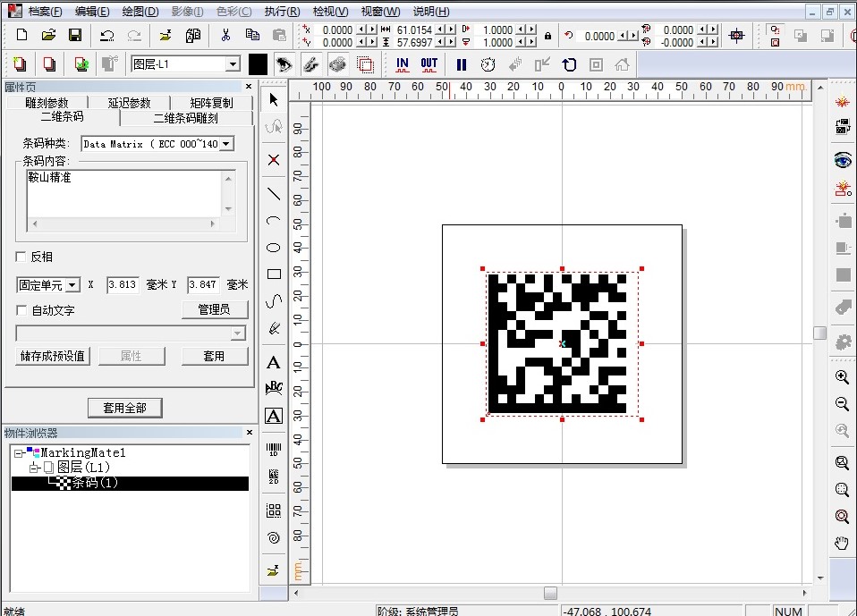Open the 编辑(E) menu

click(92, 12)
